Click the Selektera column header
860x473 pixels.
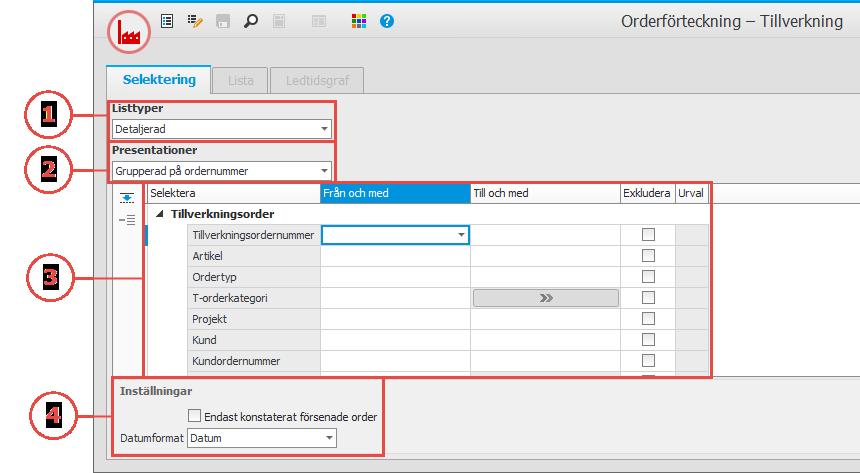(x=234, y=193)
